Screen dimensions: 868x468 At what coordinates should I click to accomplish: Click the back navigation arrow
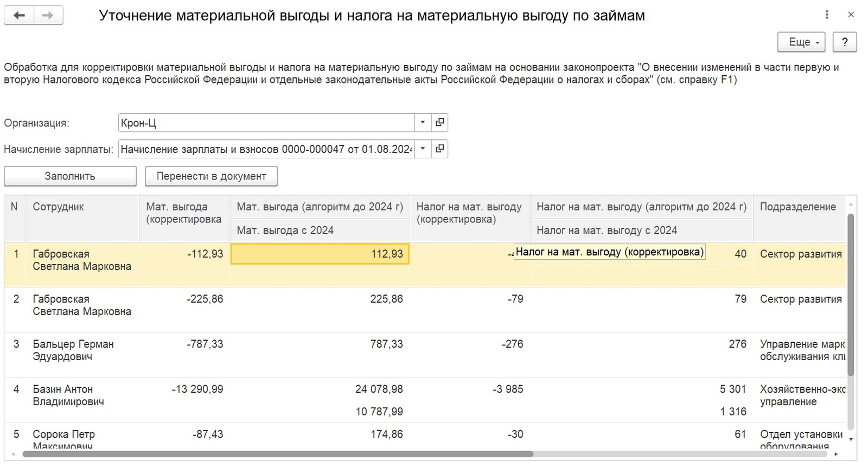coord(19,15)
